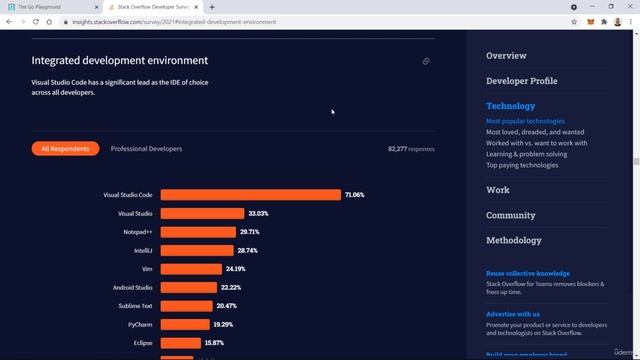Open Developer Profile in sidebar
Viewport: 640px width, 360px height.
point(522,81)
